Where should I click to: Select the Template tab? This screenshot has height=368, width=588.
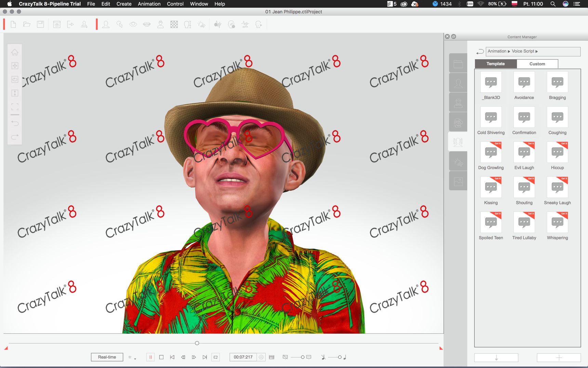point(496,64)
